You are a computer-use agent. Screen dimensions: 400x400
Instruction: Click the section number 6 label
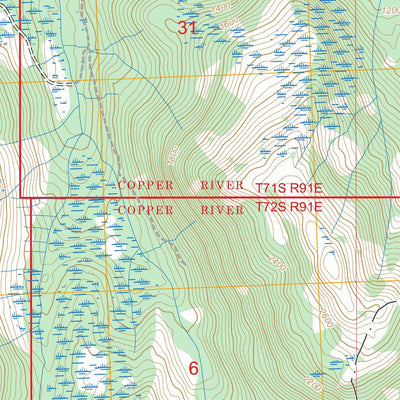pyautogui.click(x=194, y=368)
